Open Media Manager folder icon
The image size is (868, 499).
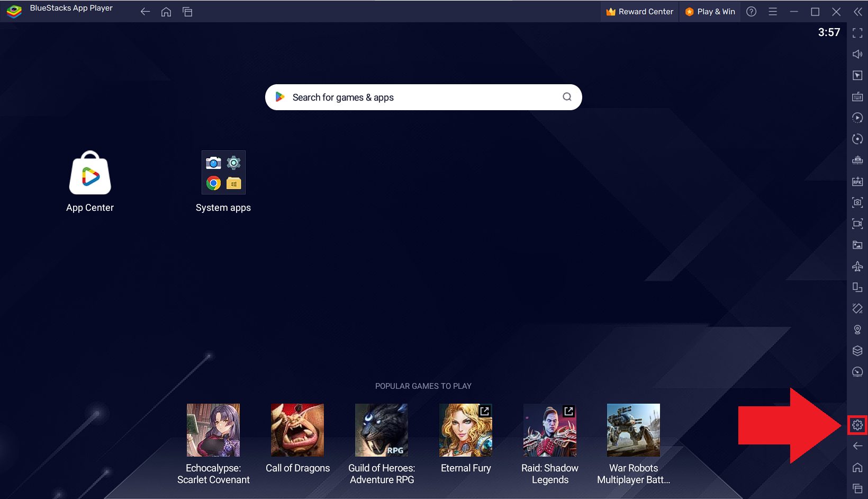(857, 245)
